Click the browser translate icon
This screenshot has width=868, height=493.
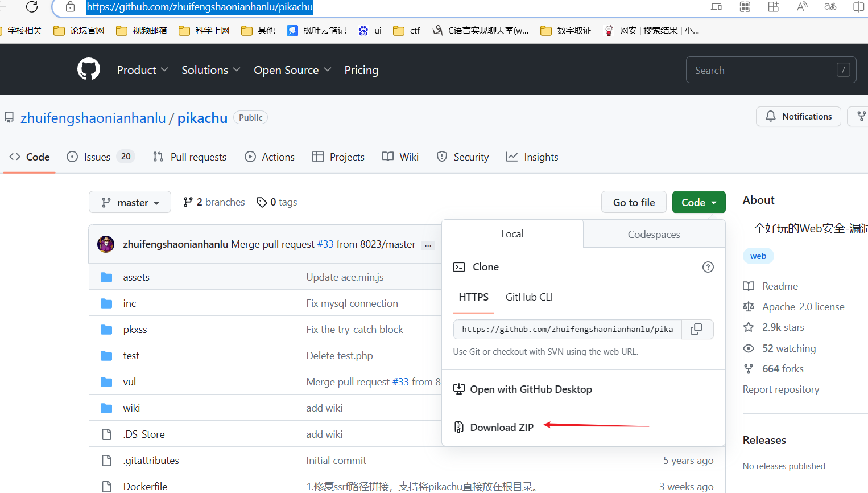[x=830, y=7]
